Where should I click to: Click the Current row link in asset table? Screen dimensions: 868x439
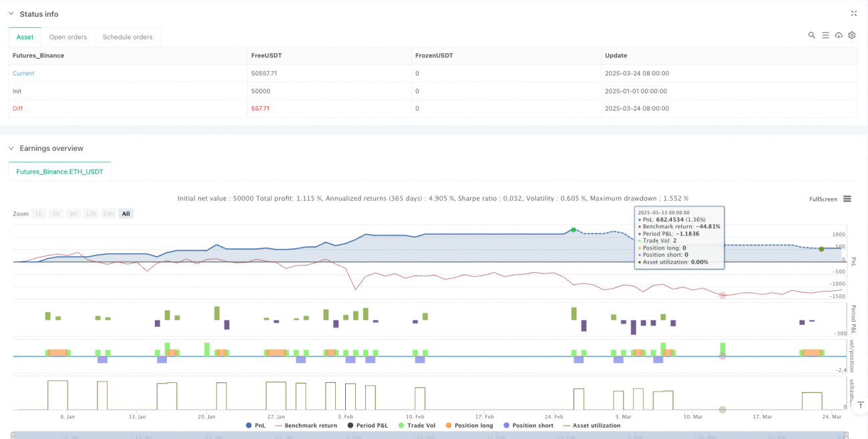(23, 73)
